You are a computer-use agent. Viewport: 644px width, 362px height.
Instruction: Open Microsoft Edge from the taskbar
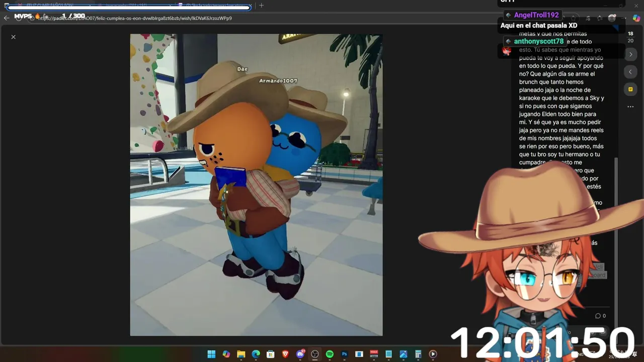click(x=256, y=354)
